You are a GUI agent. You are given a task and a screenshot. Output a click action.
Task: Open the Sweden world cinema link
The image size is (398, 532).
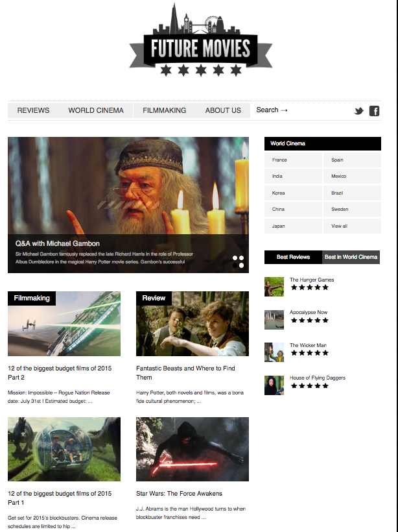352,209
